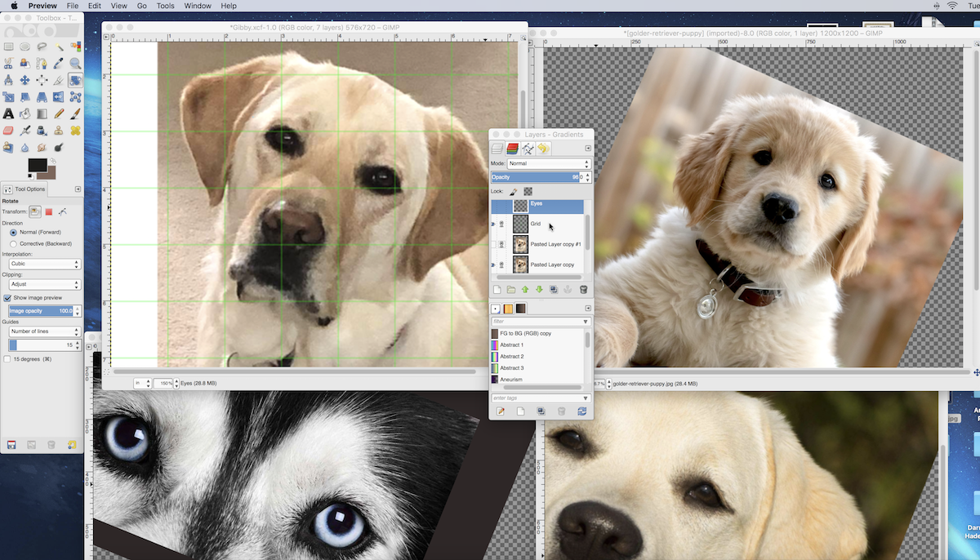
Task: Lower the selected layer with down arrow
Action: (539, 289)
